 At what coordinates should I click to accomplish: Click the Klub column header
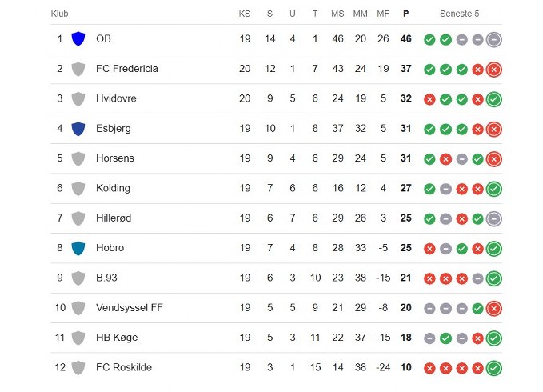click(x=59, y=14)
